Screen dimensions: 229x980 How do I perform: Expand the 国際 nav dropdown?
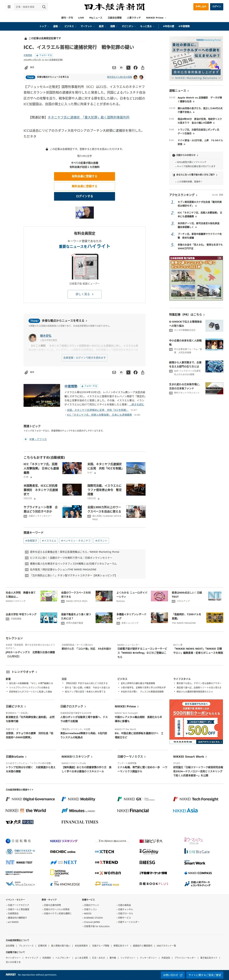(x=114, y=26)
